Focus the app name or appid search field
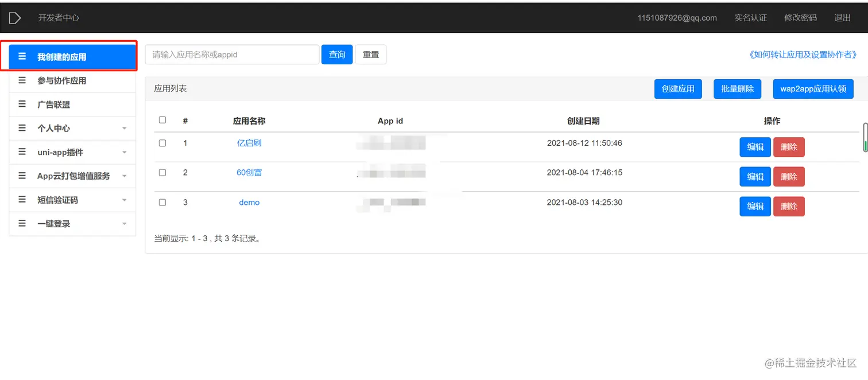Screen dimensions: 868x380 point(232,55)
